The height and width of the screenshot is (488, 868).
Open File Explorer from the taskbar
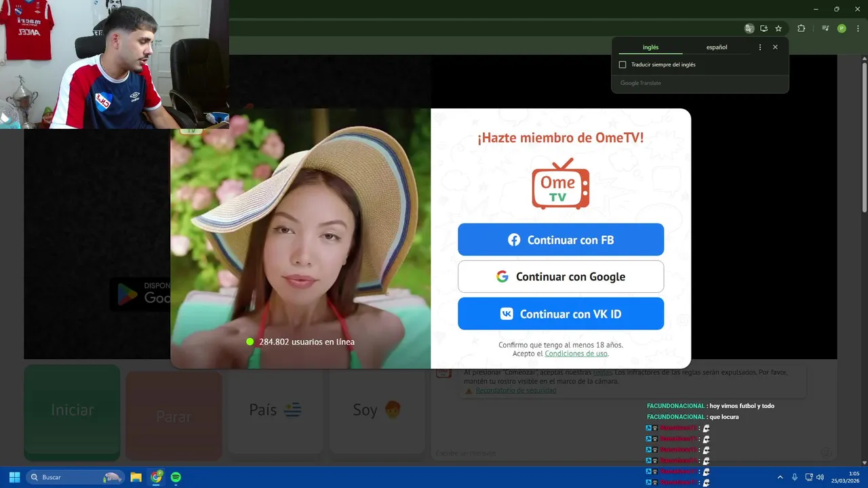click(x=136, y=477)
